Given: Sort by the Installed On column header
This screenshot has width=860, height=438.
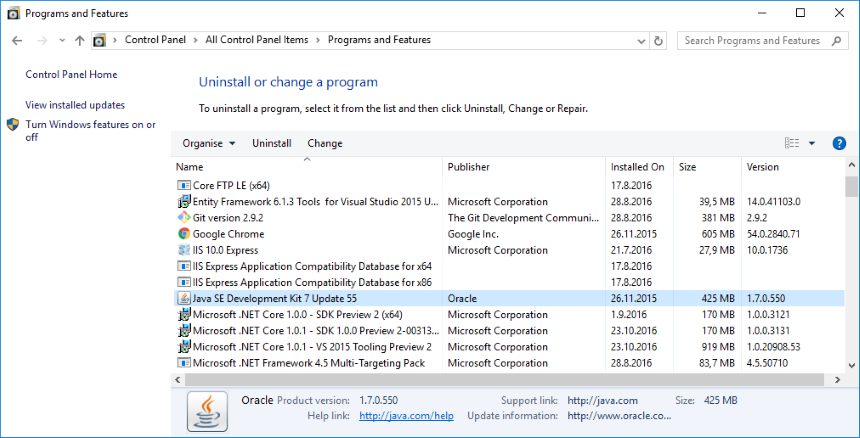Looking at the screenshot, I should tap(640, 167).
